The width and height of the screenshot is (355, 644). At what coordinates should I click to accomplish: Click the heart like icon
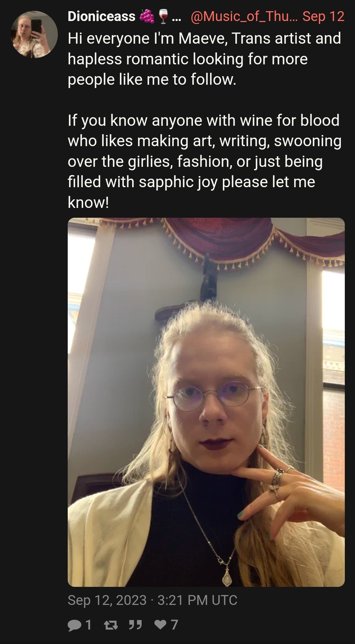click(160, 625)
